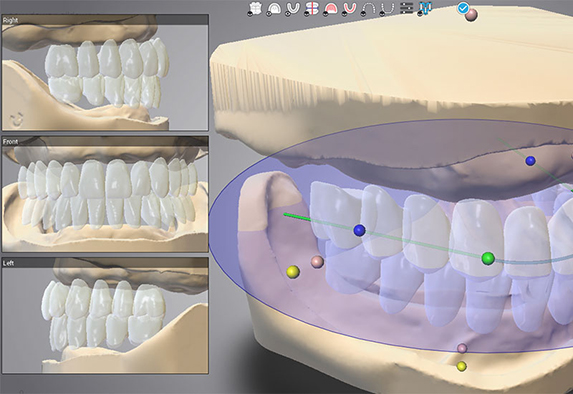Click the lower dotted teeth arch icon
The width and height of the screenshot is (573, 394).
(x=388, y=8)
